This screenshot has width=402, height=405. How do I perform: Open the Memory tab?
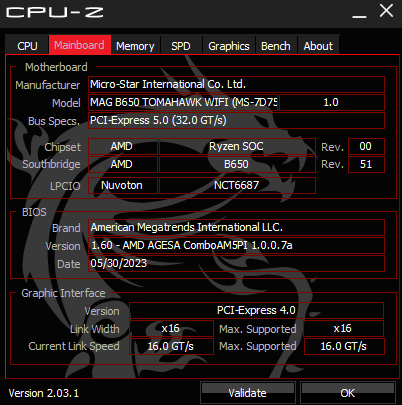pyautogui.click(x=135, y=45)
